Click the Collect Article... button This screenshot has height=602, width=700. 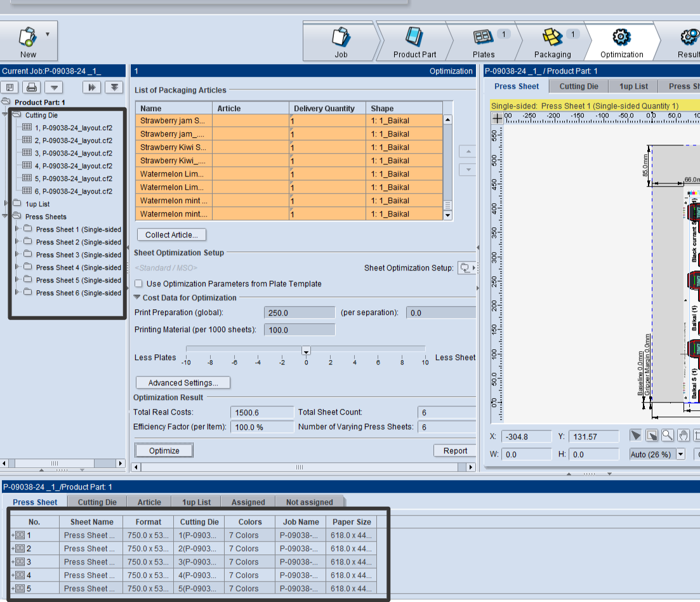coord(171,235)
